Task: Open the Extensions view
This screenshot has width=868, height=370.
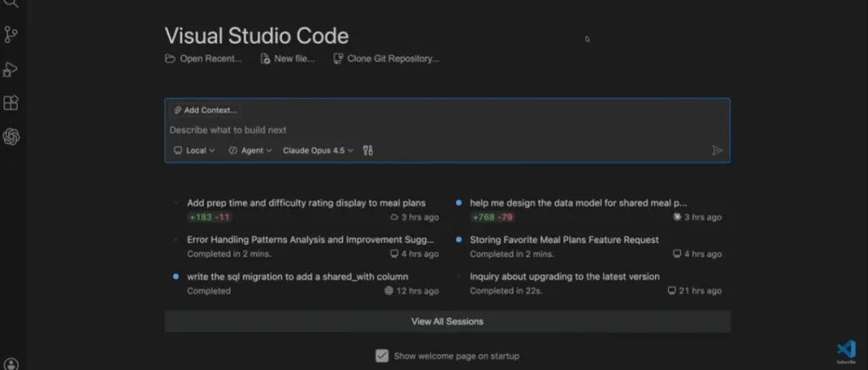Action: click(11, 103)
